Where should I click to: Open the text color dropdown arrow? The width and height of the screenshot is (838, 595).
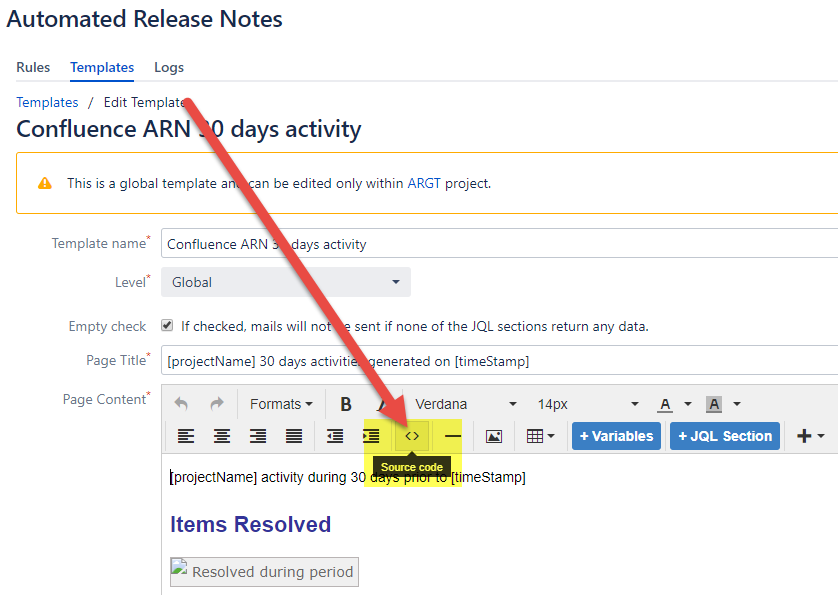pos(688,404)
